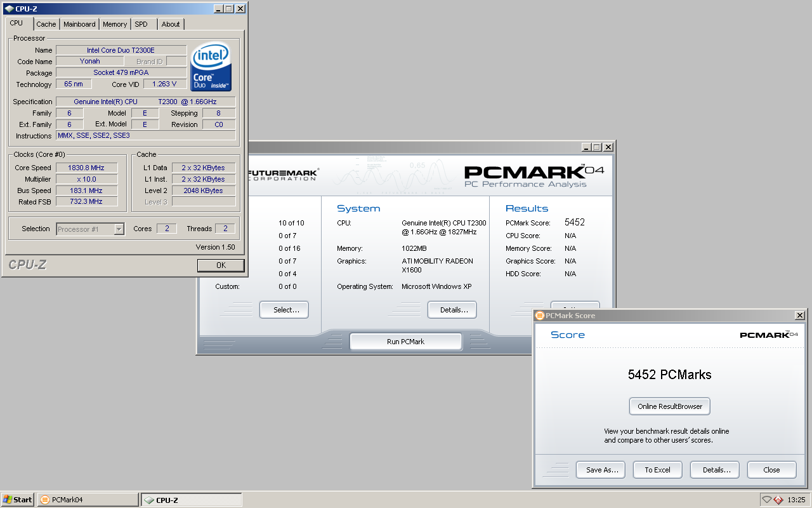The width and height of the screenshot is (812, 508).
Task: Go to the About tab in CPU-Z
Action: point(171,24)
